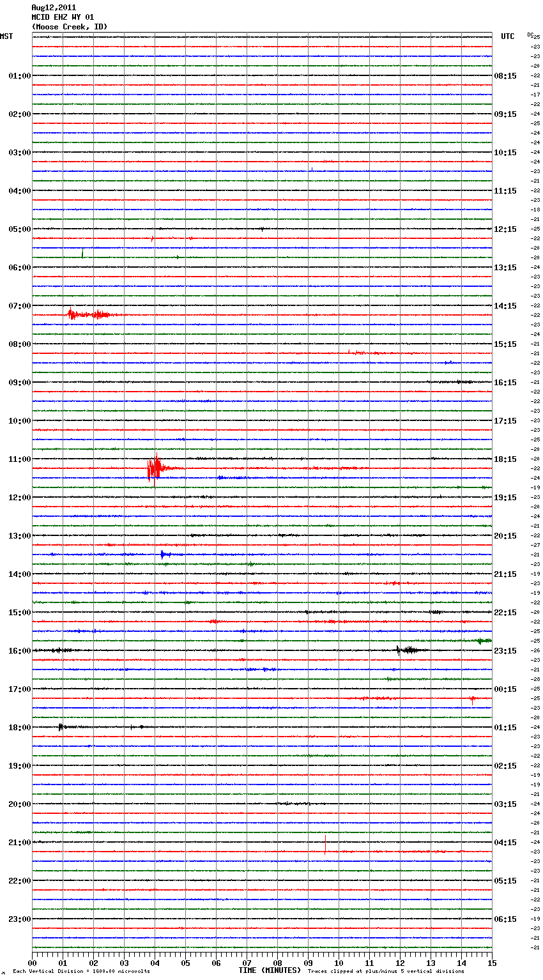
Task: Click the 22:15 UTC time label
Action: tap(505, 613)
